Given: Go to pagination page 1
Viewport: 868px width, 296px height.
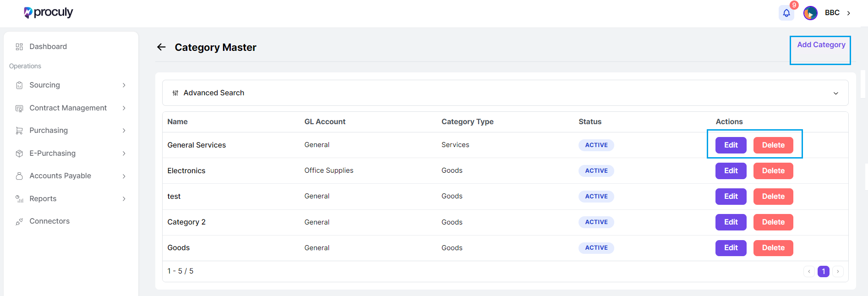Looking at the screenshot, I should pyautogui.click(x=823, y=271).
